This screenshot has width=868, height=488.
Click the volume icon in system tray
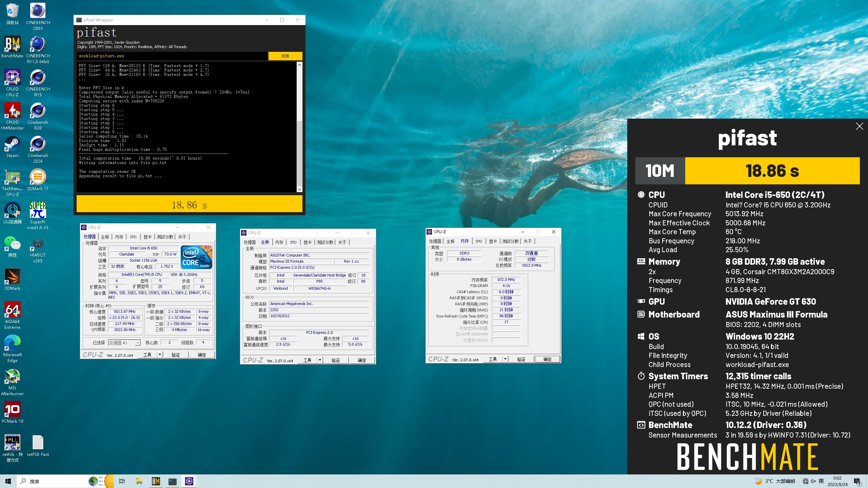(x=813, y=481)
